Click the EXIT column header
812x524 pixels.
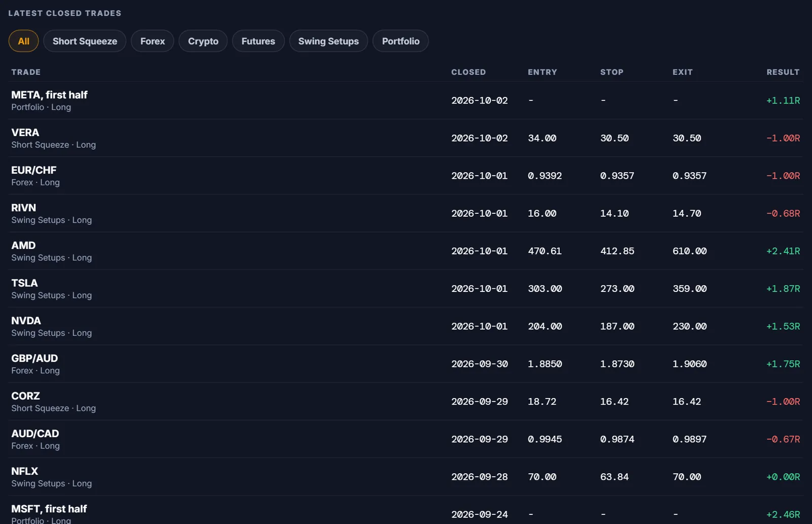coord(683,72)
